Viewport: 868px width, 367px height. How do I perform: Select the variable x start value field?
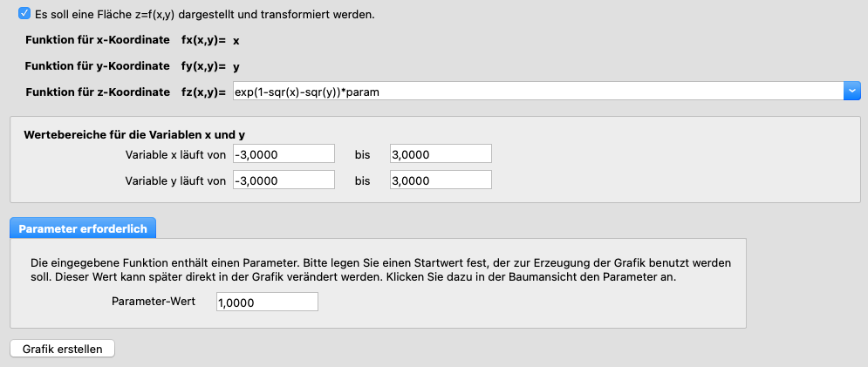coord(284,154)
